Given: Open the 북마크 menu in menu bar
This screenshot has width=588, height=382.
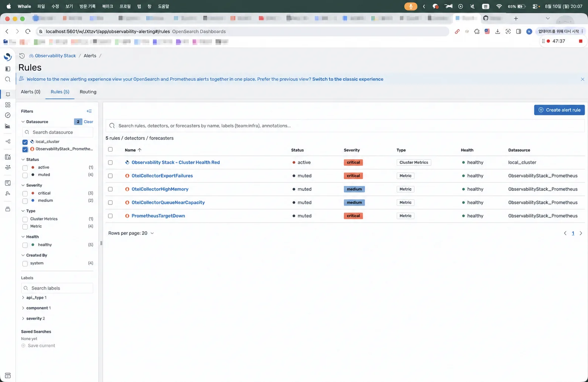Looking at the screenshot, I should [x=107, y=6].
